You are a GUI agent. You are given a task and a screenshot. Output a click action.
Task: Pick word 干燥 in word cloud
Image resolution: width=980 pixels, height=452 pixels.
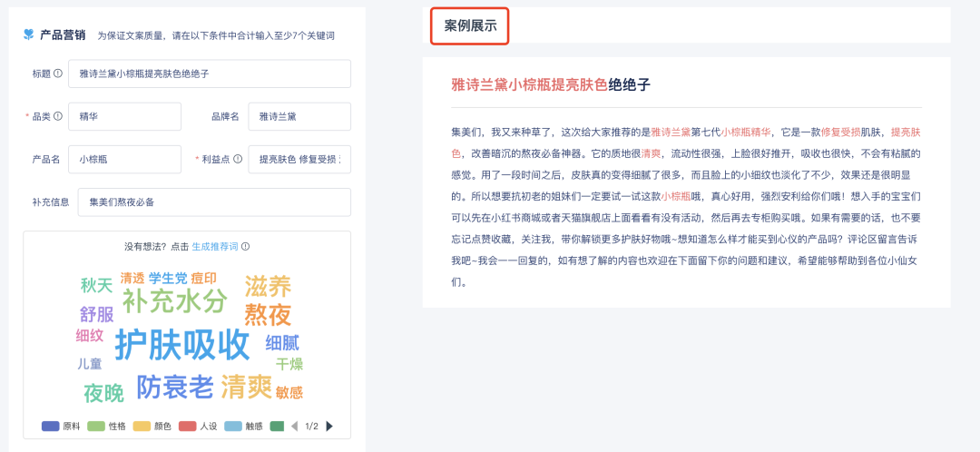point(289,364)
